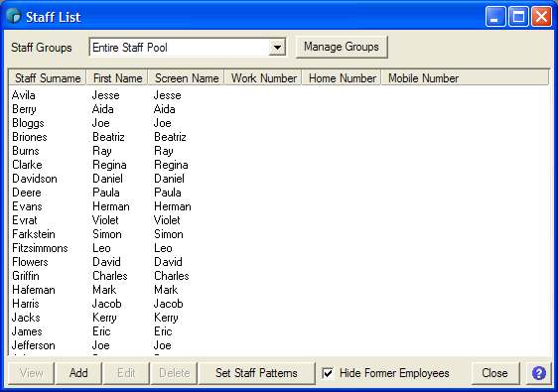
Task: Click the Manage Groups button
Action: tap(342, 47)
